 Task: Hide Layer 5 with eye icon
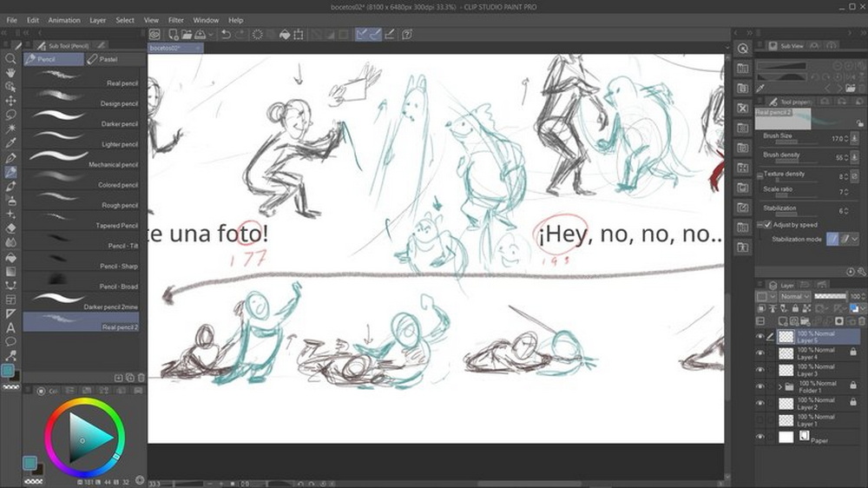click(x=760, y=336)
